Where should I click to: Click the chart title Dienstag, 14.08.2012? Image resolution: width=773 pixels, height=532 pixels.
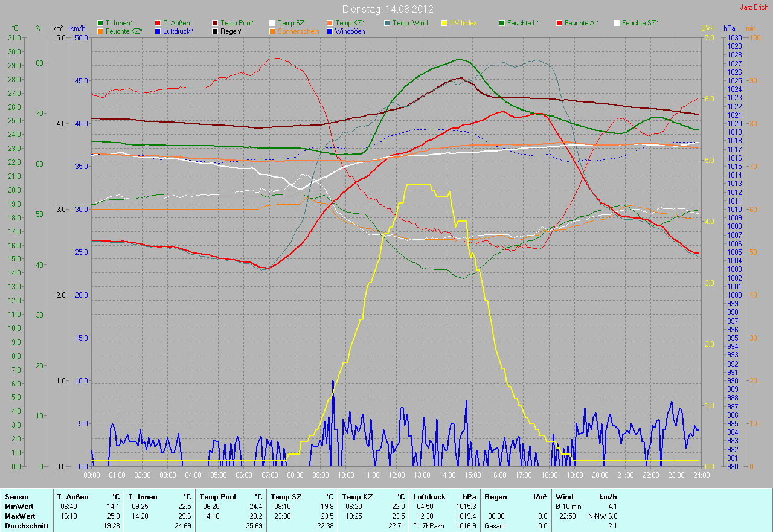click(x=386, y=9)
